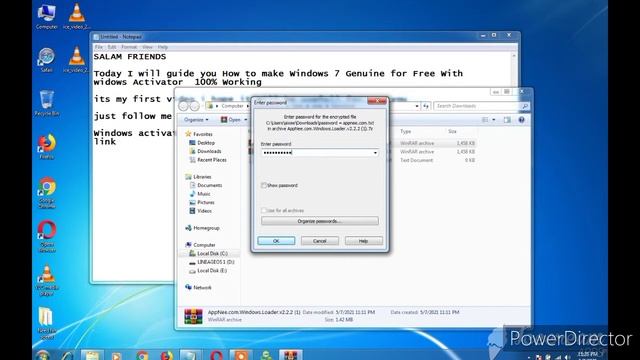Open Explorer help question mark icon
Viewport: 640px width, 360px height.
[521, 120]
